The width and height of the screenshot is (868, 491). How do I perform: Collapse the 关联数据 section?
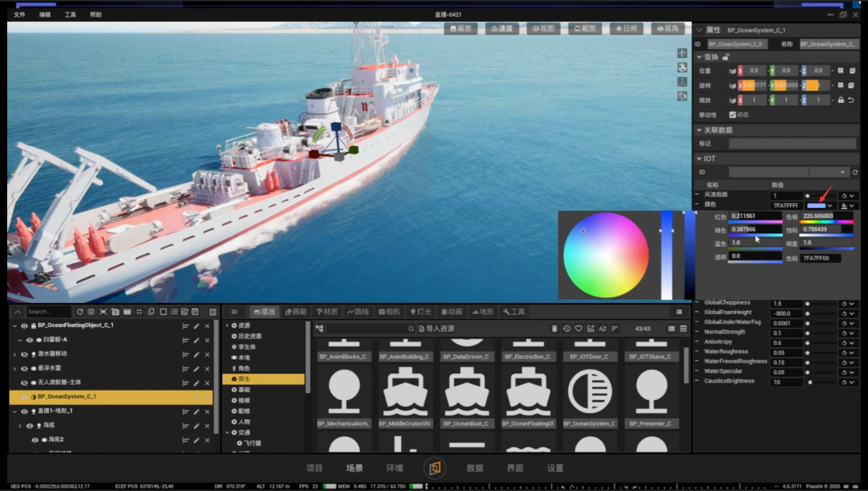(699, 130)
